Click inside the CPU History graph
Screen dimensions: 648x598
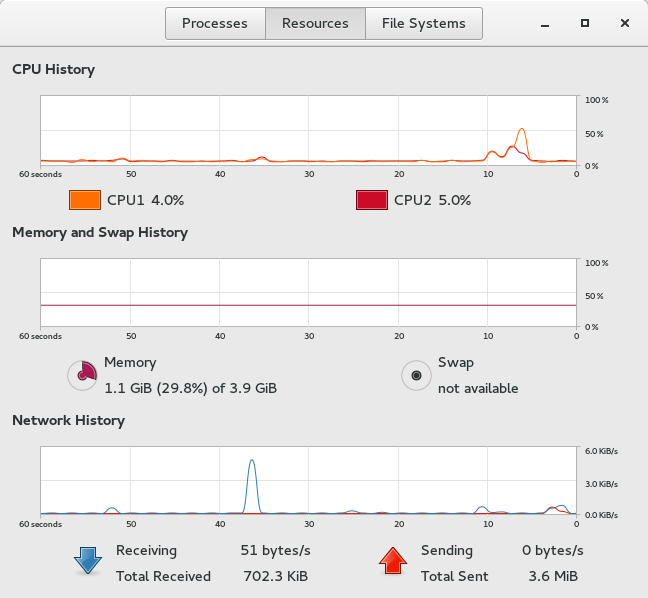308,130
